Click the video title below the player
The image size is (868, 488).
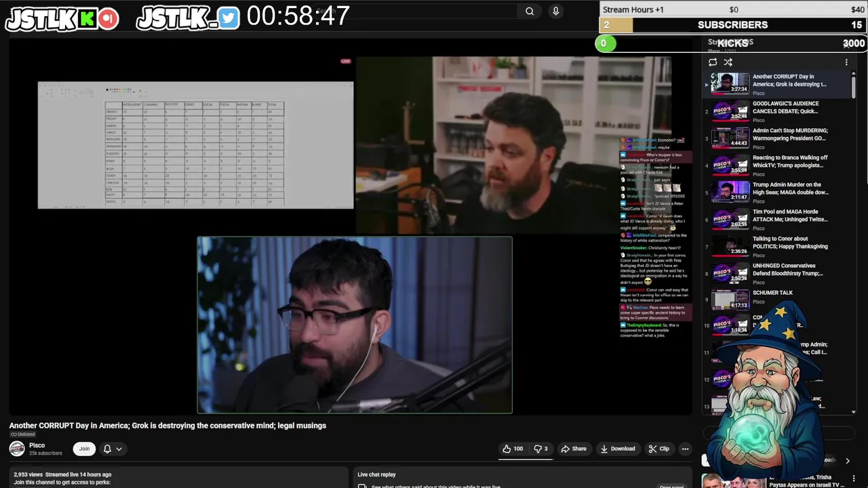[x=167, y=426]
